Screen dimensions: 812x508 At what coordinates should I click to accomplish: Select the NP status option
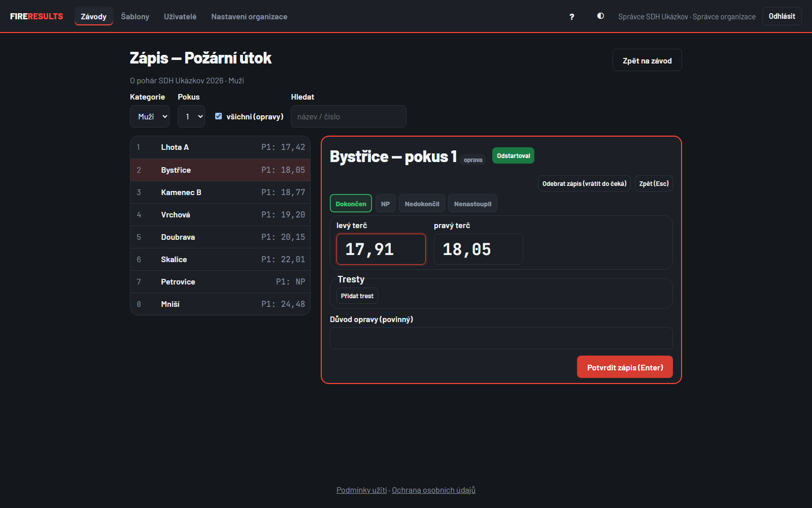385,203
